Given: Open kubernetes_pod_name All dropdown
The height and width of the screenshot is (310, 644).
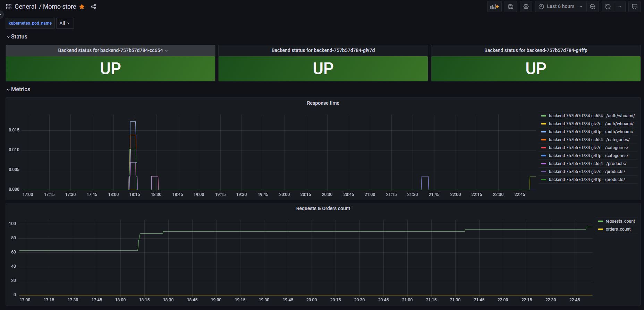Looking at the screenshot, I should point(65,23).
